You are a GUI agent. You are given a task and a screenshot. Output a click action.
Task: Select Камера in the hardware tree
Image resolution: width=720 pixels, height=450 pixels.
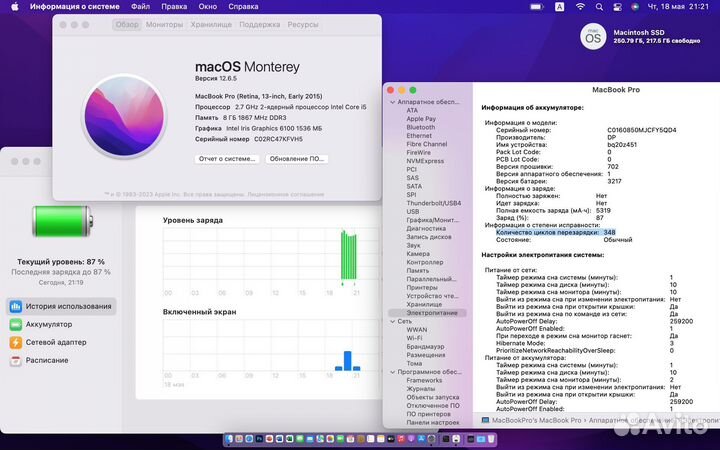418,253
